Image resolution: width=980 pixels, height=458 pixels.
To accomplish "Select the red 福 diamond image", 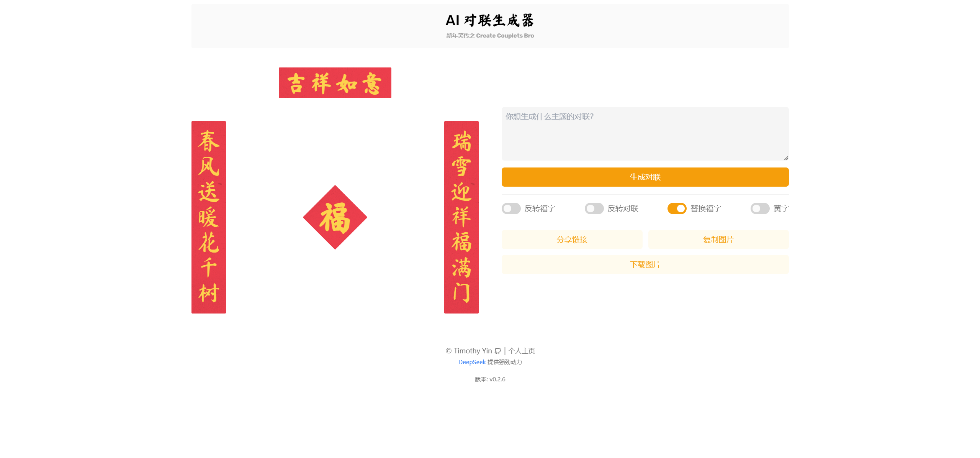I will 335,217.
